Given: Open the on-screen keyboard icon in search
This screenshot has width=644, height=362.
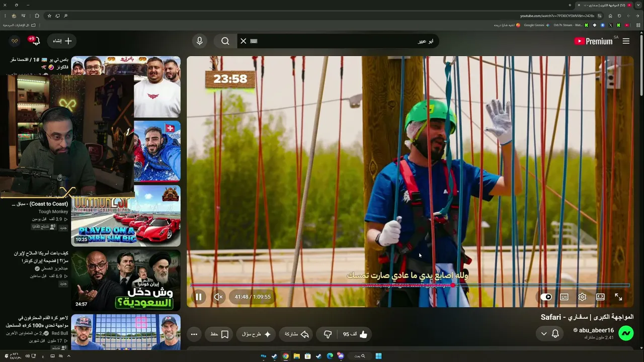Looking at the screenshot, I should [x=254, y=41].
